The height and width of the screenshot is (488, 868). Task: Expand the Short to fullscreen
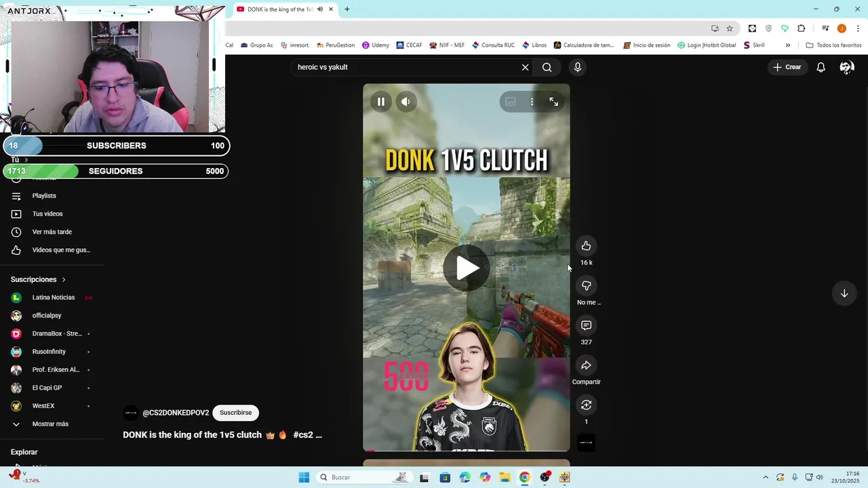pyautogui.click(x=554, y=102)
